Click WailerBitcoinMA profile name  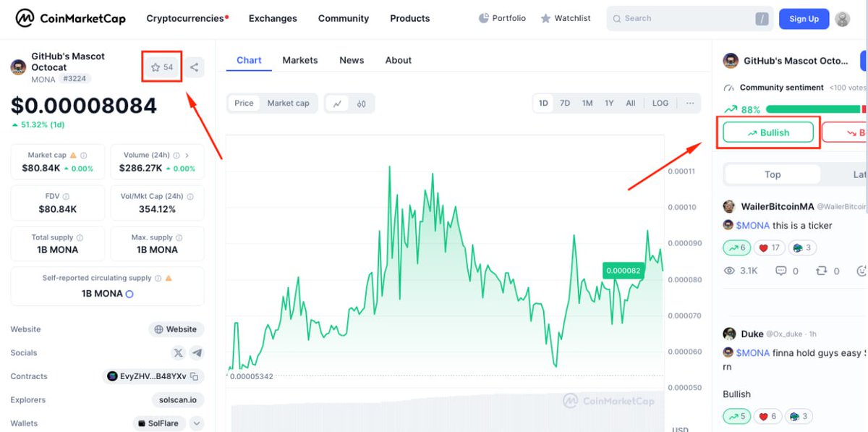click(778, 206)
